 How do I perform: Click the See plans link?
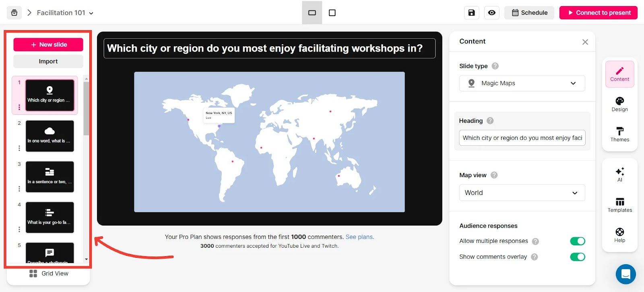pos(359,237)
